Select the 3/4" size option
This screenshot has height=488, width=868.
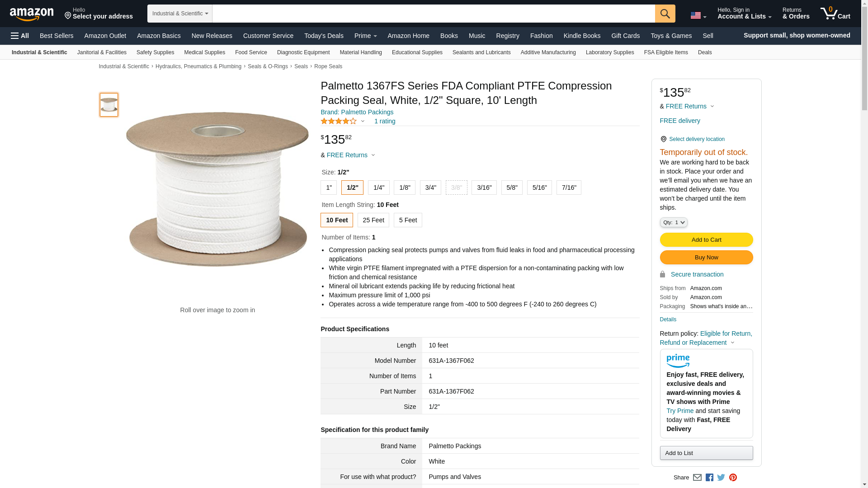point(430,188)
